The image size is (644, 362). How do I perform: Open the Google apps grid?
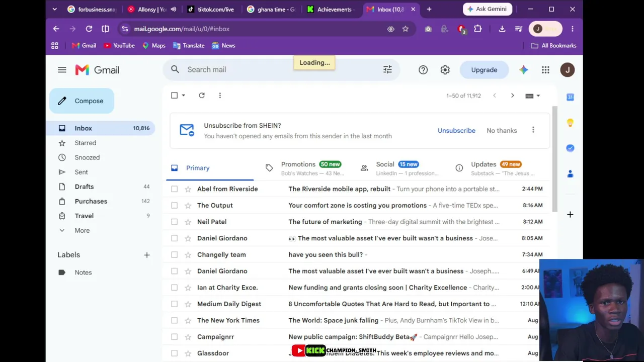[545, 70]
